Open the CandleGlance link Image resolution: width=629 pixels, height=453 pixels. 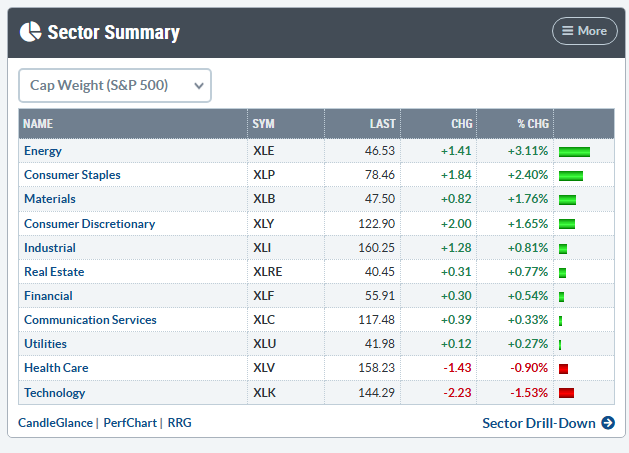coord(55,423)
